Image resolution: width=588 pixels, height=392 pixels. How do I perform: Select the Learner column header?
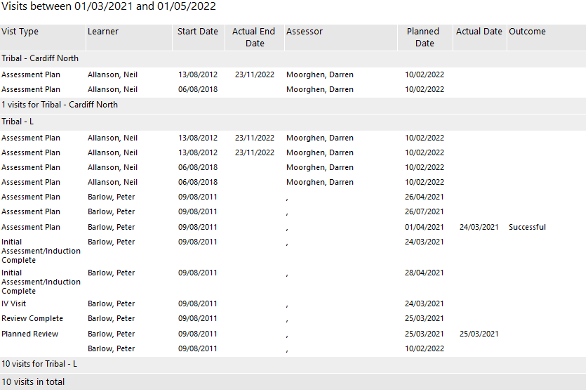point(103,32)
